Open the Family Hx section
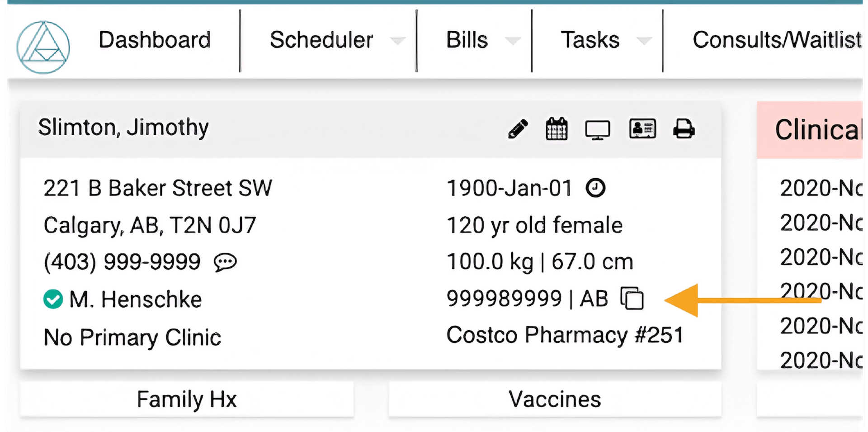868x432 pixels. click(187, 399)
